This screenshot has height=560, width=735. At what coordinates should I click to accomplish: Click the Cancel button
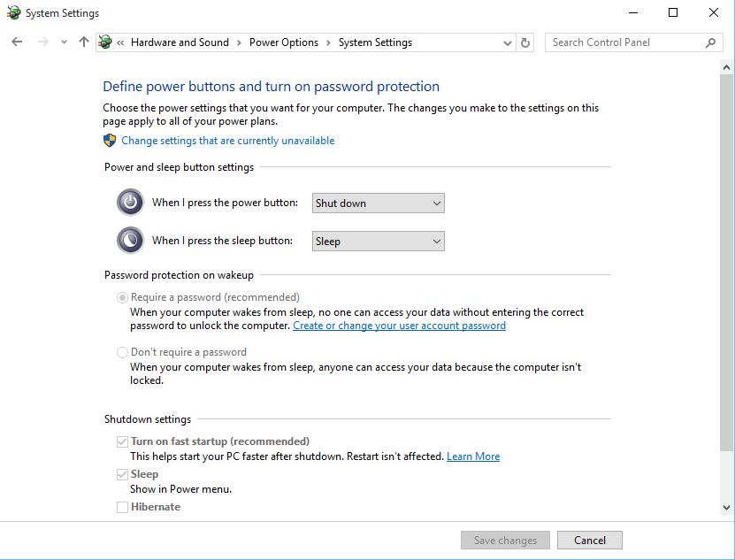pos(589,540)
